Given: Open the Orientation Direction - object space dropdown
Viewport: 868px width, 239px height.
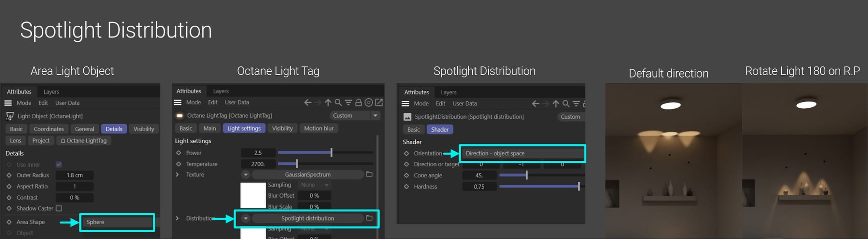Looking at the screenshot, I should [x=522, y=153].
